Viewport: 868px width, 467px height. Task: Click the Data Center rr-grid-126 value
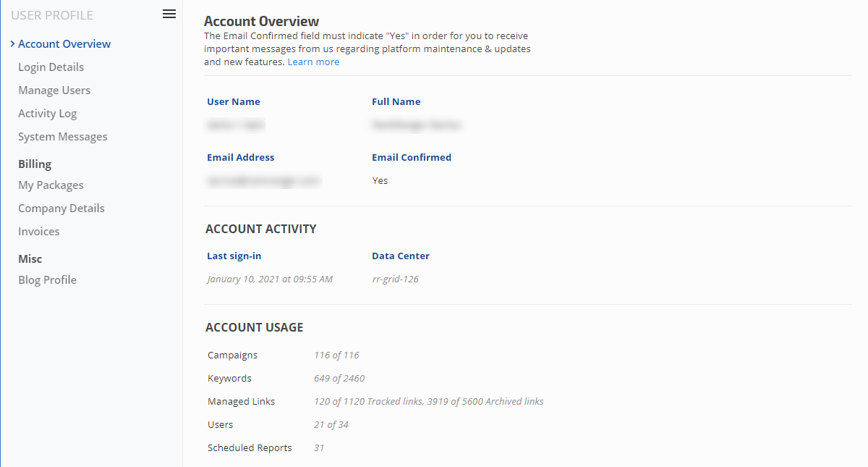395,279
